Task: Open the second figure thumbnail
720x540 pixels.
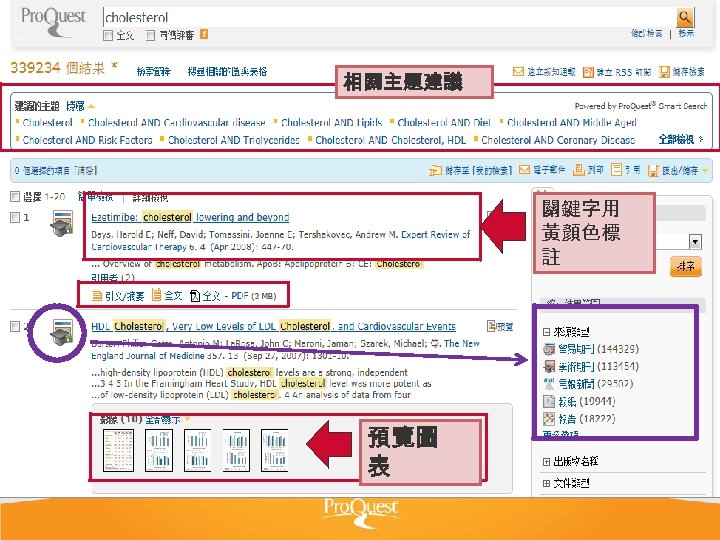Action: click(x=159, y=450)
